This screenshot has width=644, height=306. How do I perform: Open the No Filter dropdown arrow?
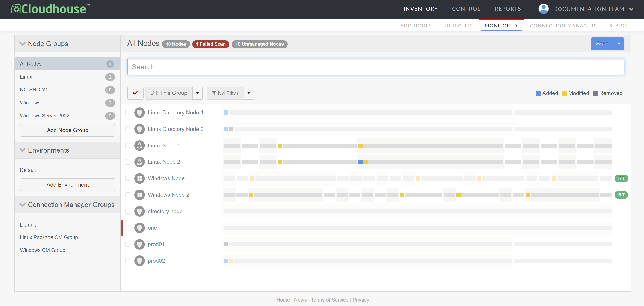pyautogui.click(x=249, y=93)
